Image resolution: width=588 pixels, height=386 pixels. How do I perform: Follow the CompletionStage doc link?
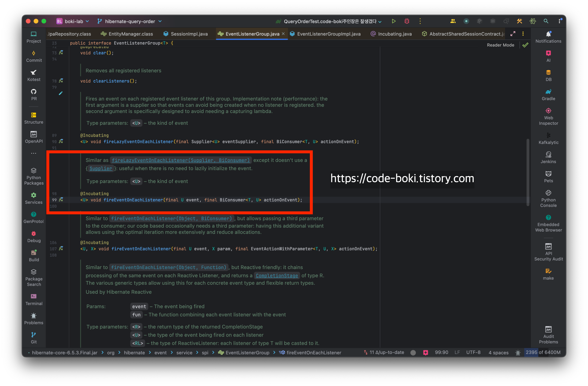pos(277,275)
